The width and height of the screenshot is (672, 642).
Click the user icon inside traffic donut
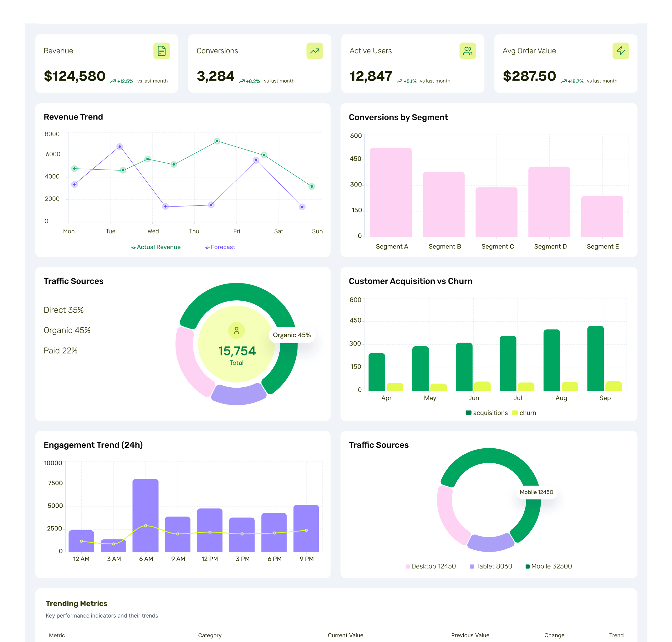coord(237,330)
